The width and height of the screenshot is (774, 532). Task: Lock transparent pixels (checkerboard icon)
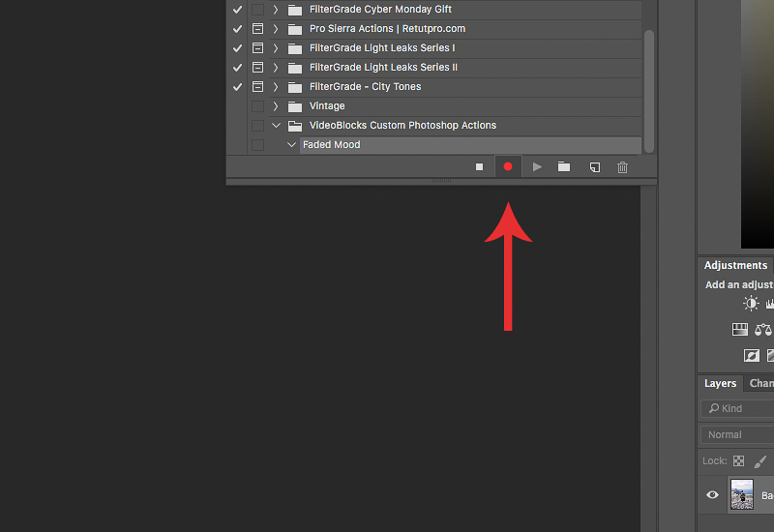click(x=738, y=461)
